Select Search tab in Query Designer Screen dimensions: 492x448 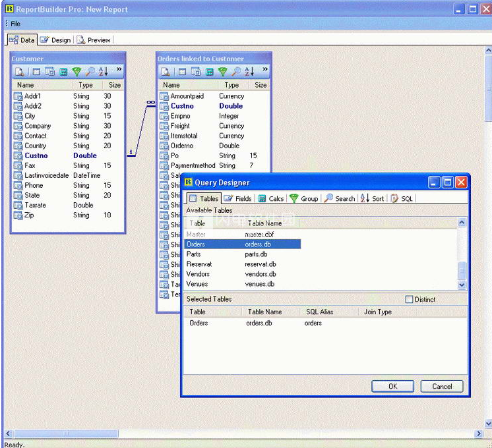click(x=340, y=199)
